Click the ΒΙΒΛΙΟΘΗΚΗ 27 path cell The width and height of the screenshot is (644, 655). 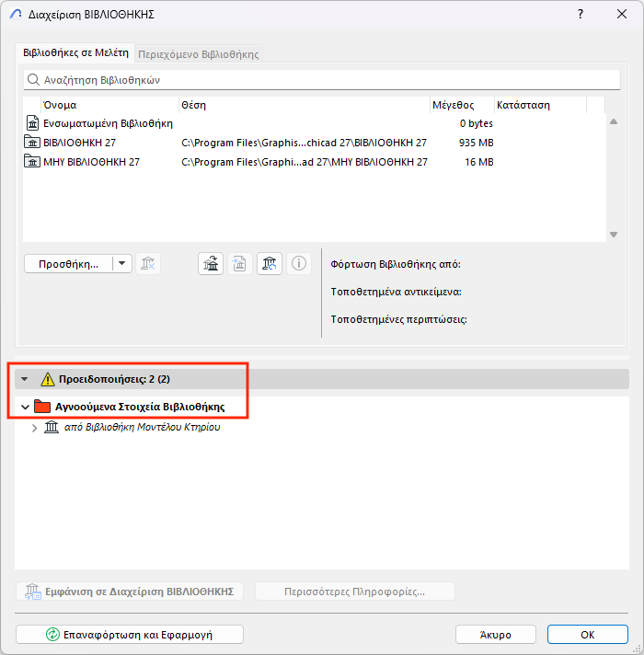click(x=304, y=143)
